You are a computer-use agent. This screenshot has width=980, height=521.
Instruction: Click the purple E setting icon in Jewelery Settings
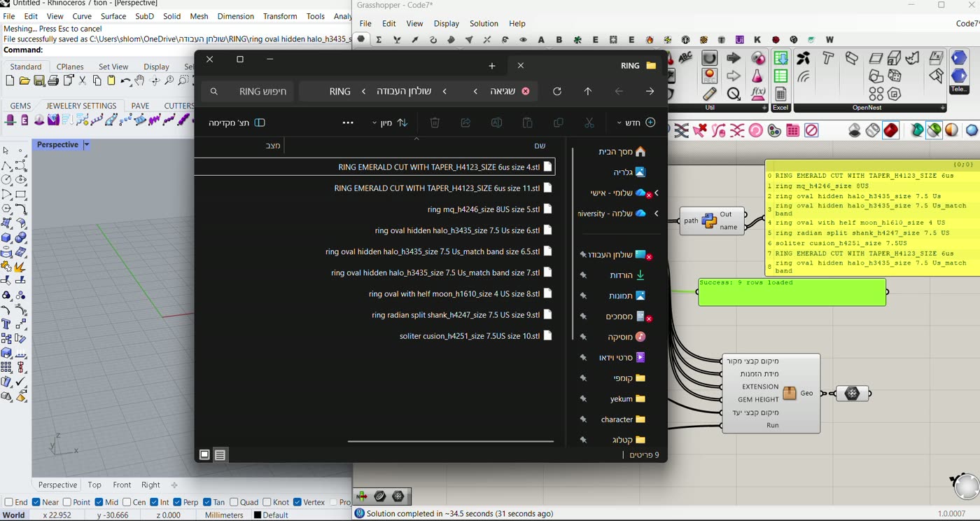pyautogui.click(x=24, y=120)
